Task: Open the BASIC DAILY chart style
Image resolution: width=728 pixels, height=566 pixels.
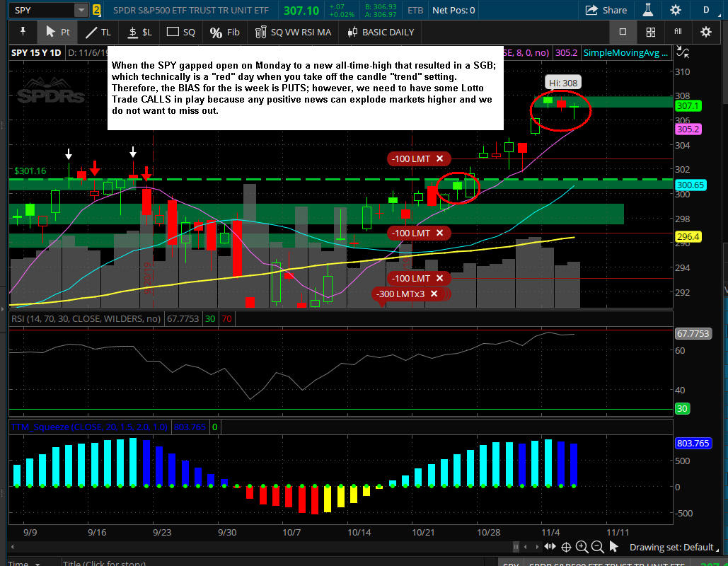Action: click(381, 32)
